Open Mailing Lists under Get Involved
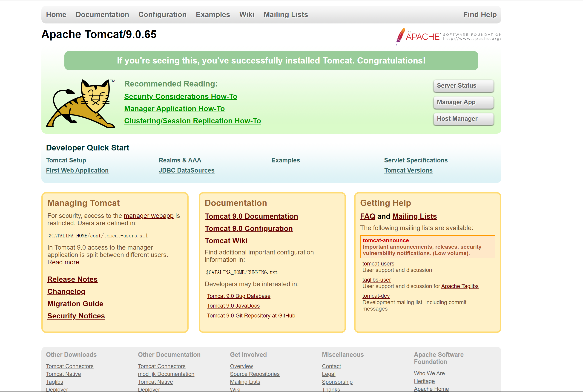 tap(245, 382)
